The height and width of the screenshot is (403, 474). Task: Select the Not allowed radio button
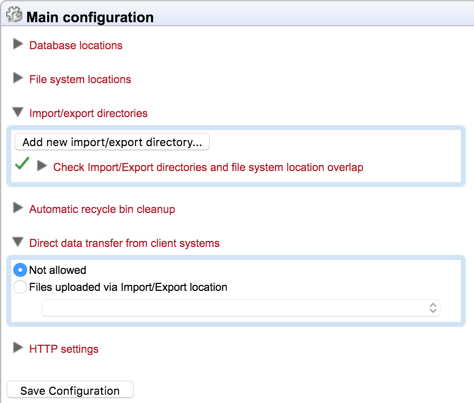(20, 270)
